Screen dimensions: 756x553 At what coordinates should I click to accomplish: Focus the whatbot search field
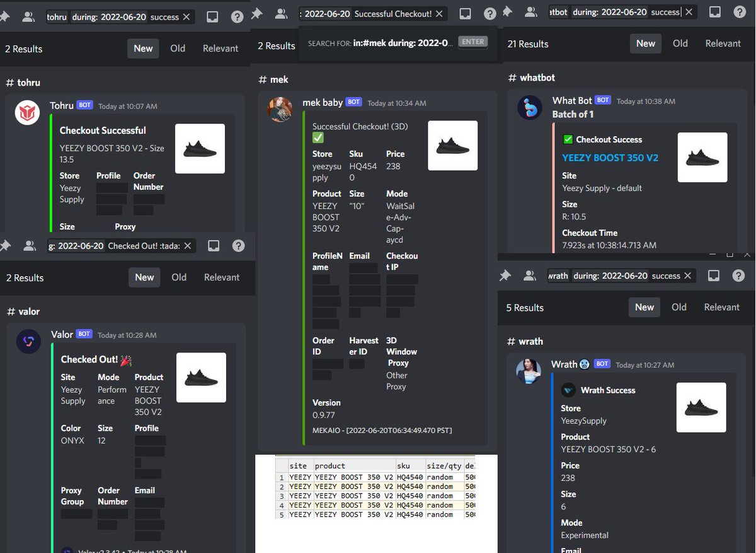622,12
